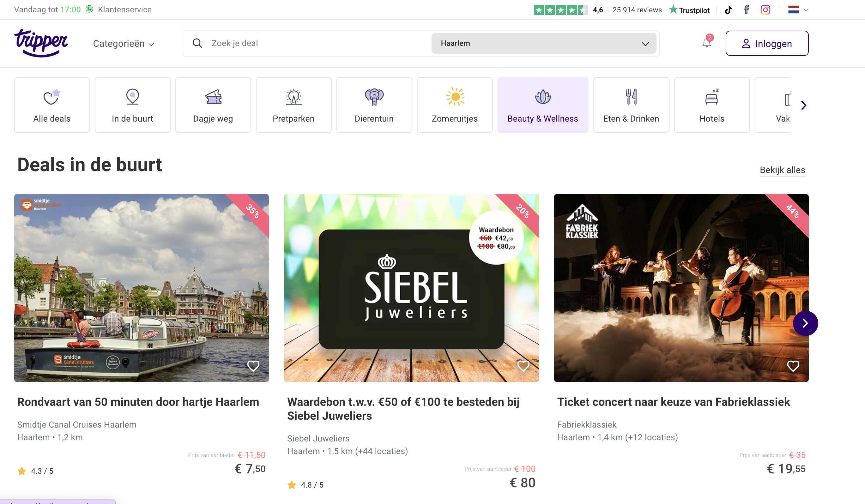
Task: Click the Dagje weg tab label
Action: click(x=213, y=119)
